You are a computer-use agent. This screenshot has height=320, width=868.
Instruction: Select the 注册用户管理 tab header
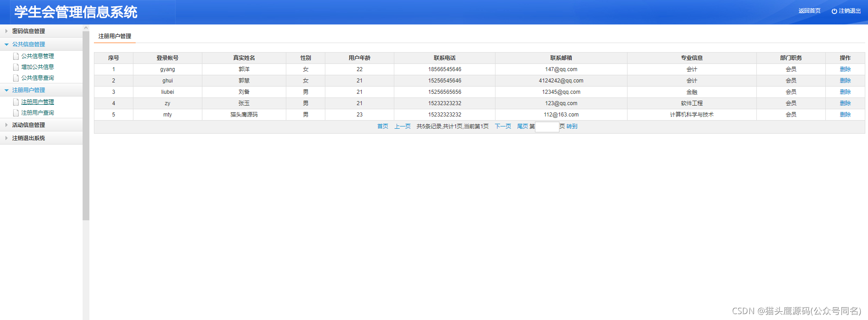point(115,36)
